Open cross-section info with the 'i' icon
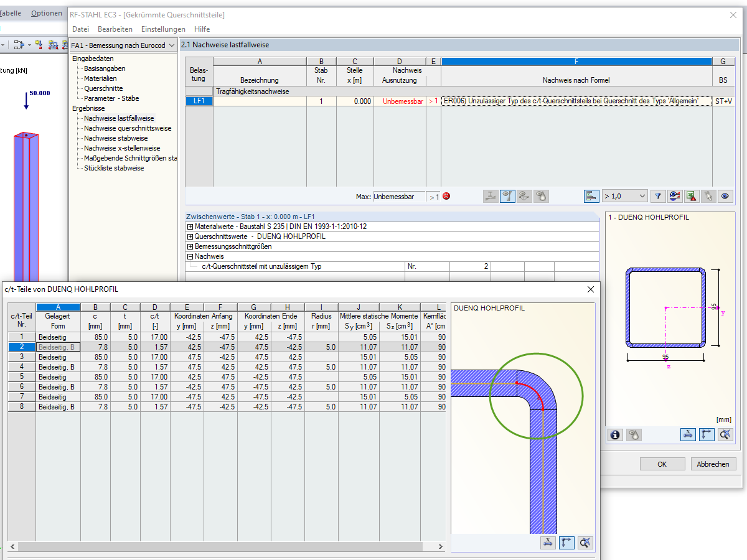The width and height of the screenshot is (747, 560). pos(616,435)
